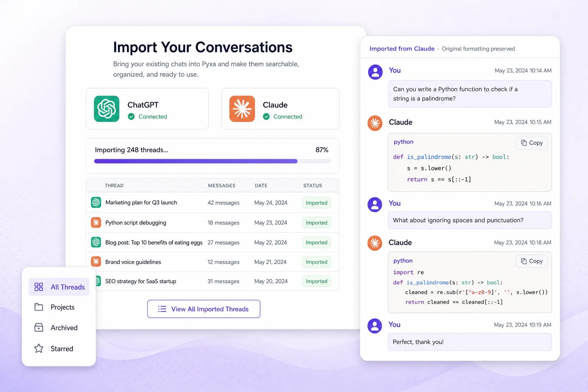Click the Projects folder icon
This screenshot has width=588, height=392.
coord(39,307)
